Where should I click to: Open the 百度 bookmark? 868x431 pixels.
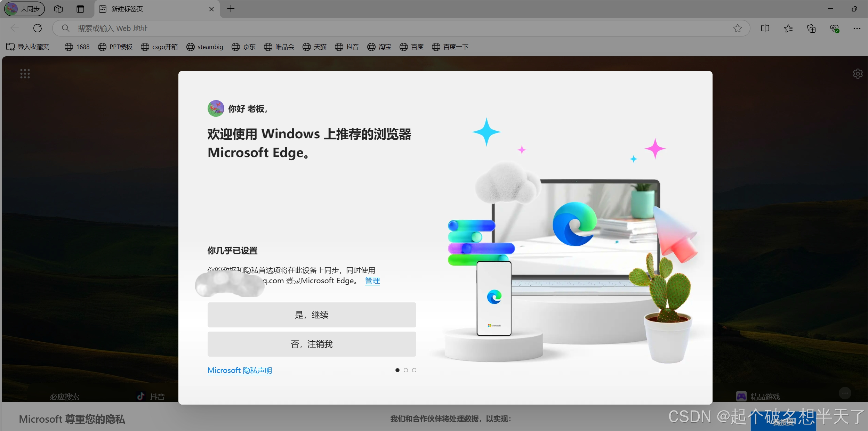tap(412, 47)
